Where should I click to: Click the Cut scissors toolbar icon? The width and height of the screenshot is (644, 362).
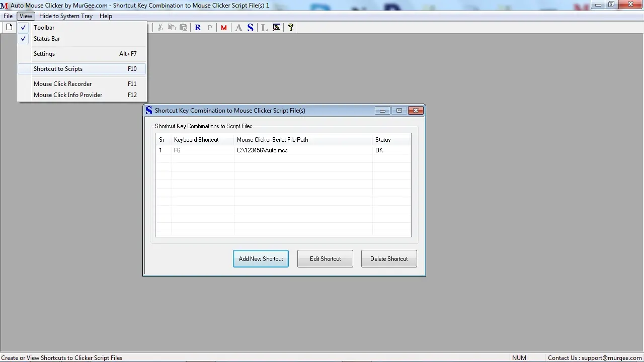160,28
